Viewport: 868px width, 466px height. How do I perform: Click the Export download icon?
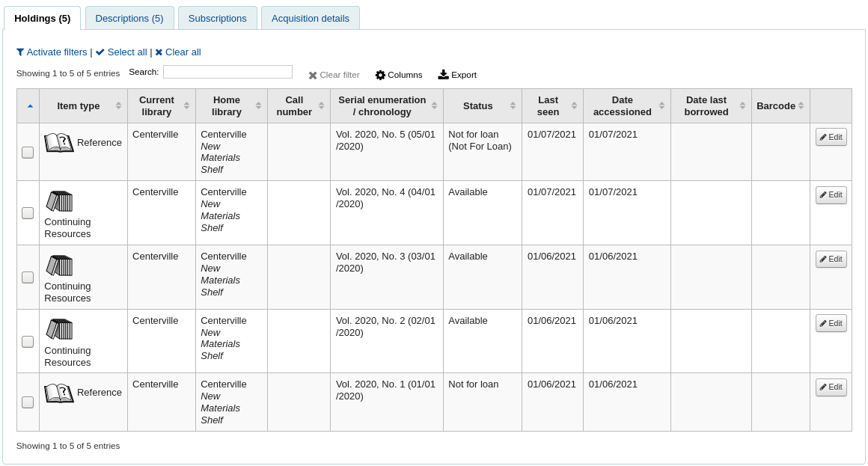442,74
